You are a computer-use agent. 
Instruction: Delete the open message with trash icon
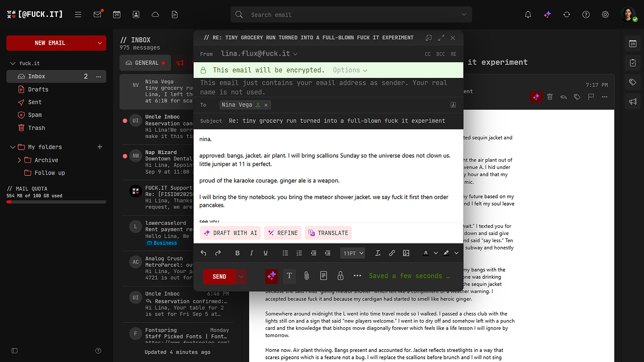click(x=550, y=97)
